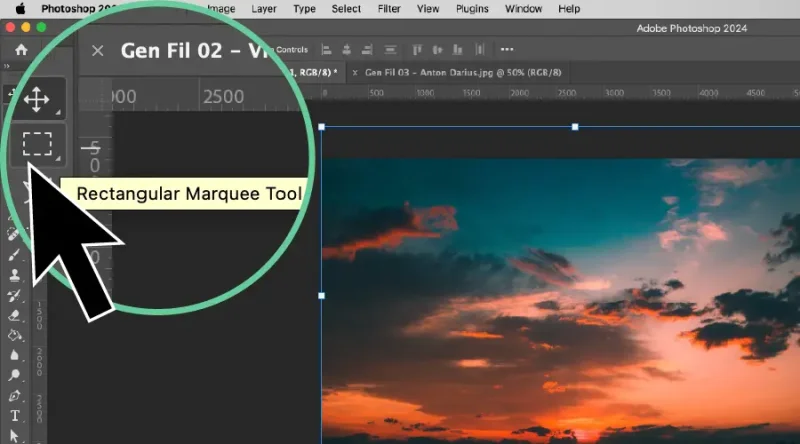
Task: Align left edges in options bar
Action: 326,50
